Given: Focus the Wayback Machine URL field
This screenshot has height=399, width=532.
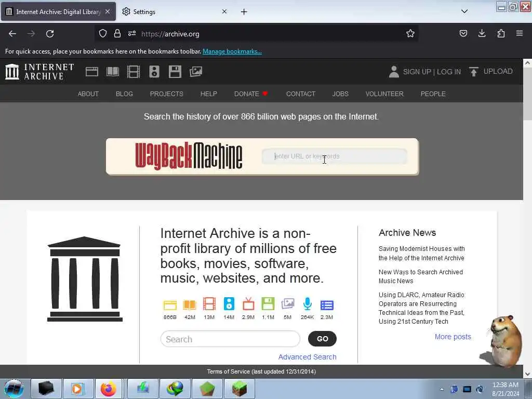Looking at the screenshot, I should [x=334, y=156].
